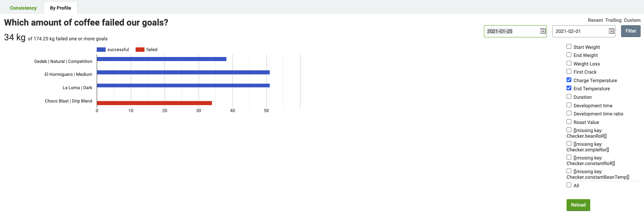
Task: Uncheck the End Temperature checkbox
Action: click(x=569, y=88)
